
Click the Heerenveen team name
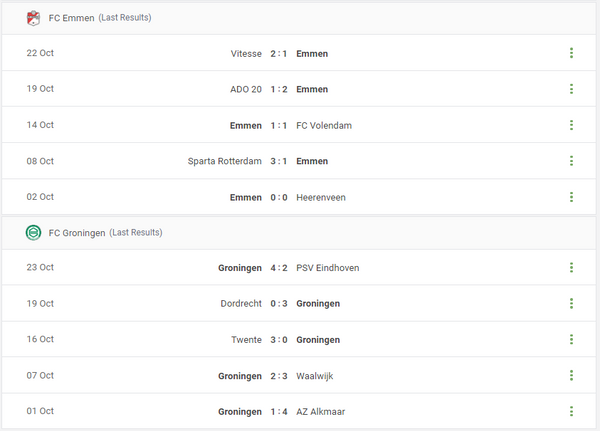(321, 197)
